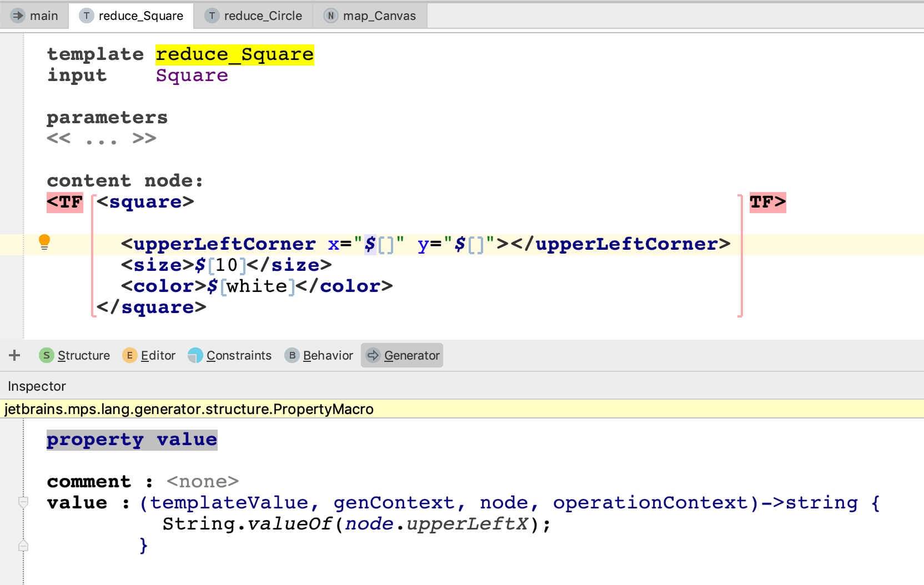
Task: Click the intention lightbulb icon
Action: (44, 242)
